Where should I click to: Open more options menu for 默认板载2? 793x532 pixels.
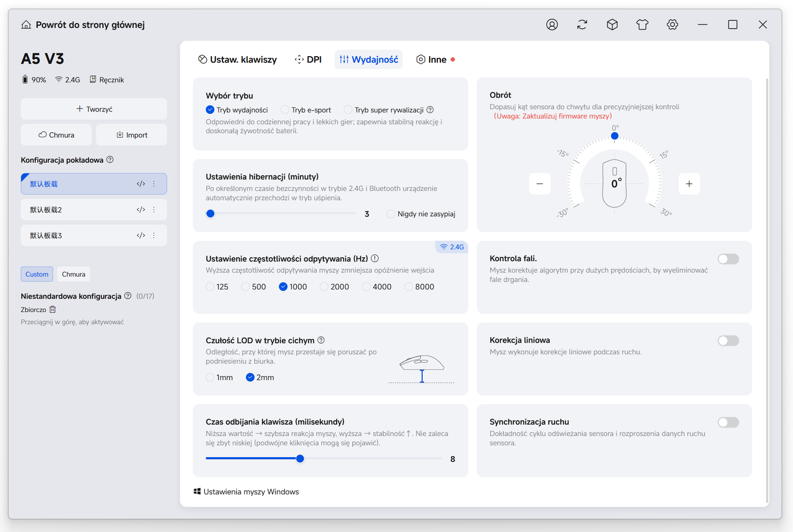(x=154, y=209)
